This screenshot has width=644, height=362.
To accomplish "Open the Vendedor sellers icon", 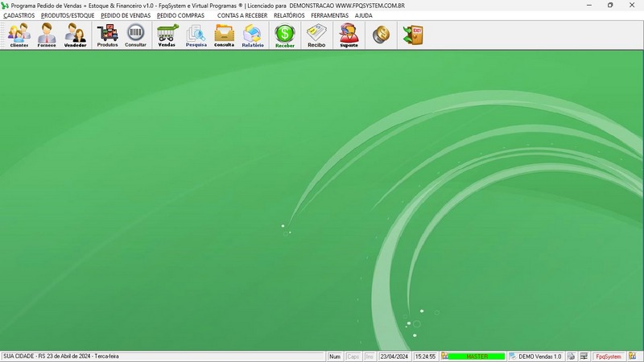I will (75, 35).
